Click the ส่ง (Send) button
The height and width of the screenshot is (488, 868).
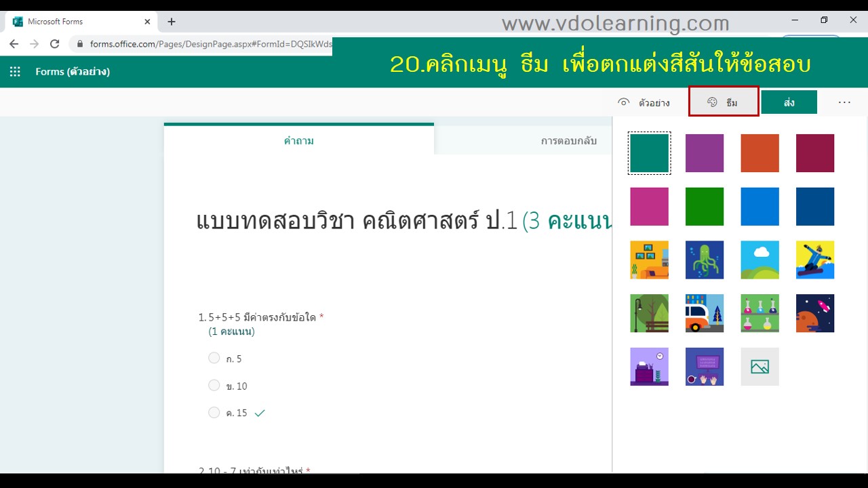click(x=789, y=102)
